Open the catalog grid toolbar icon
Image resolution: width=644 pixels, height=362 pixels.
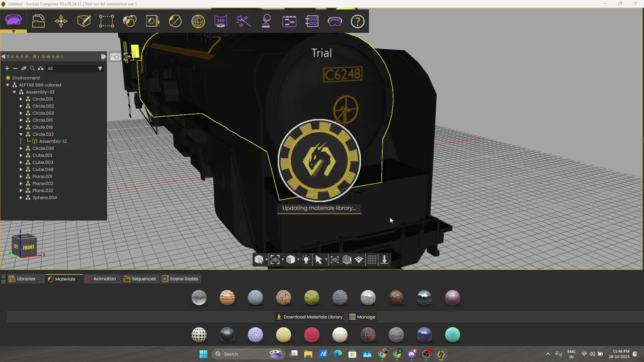click(x=312, y=21)
